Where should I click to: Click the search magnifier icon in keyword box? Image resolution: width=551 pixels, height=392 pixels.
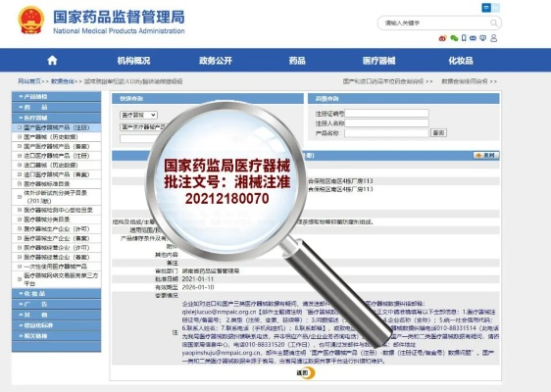(494, 24)
